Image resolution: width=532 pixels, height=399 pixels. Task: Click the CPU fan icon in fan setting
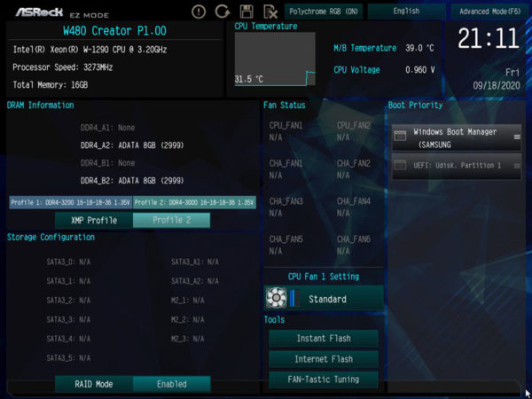(x=276, y=298)
